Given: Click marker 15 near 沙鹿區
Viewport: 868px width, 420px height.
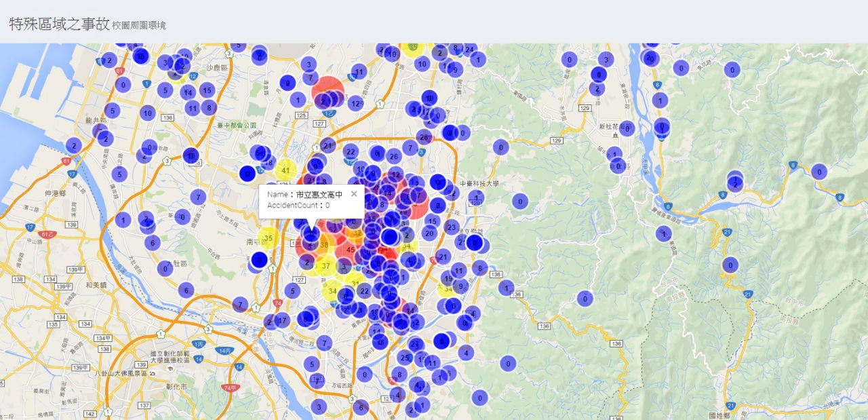Looking at the screenshot, I should coord(207,90).
